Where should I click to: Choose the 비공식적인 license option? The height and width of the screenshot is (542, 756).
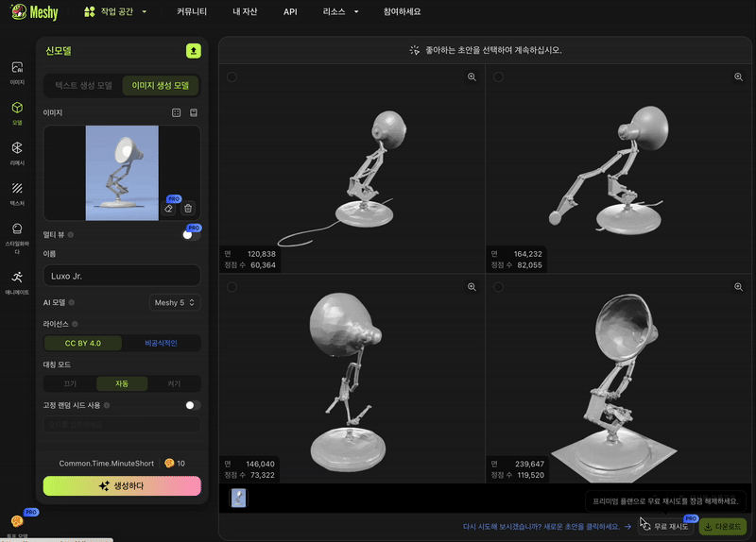161,343
